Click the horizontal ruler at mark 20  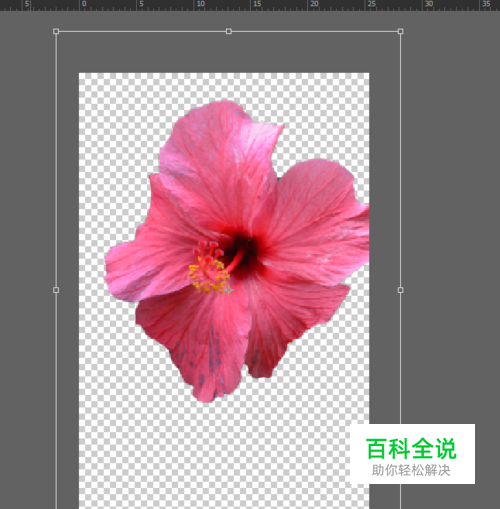314,4
